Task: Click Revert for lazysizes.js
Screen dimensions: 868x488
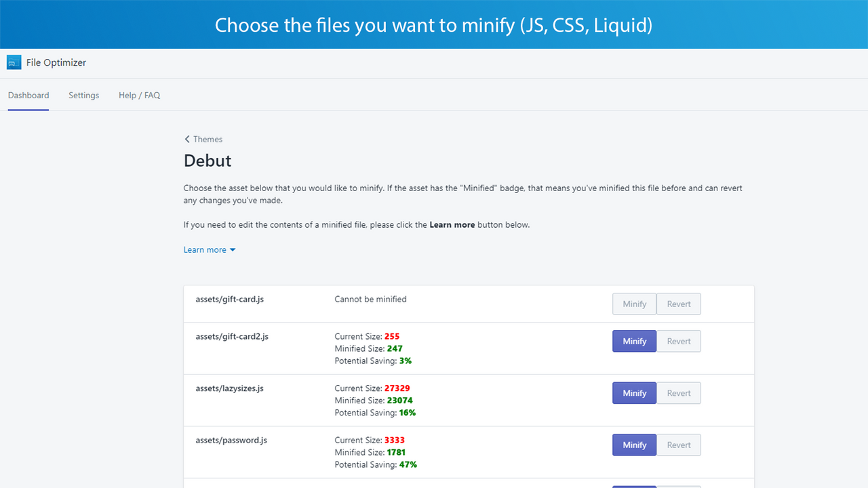Action: pyautogui.click(x=678, y=392)
